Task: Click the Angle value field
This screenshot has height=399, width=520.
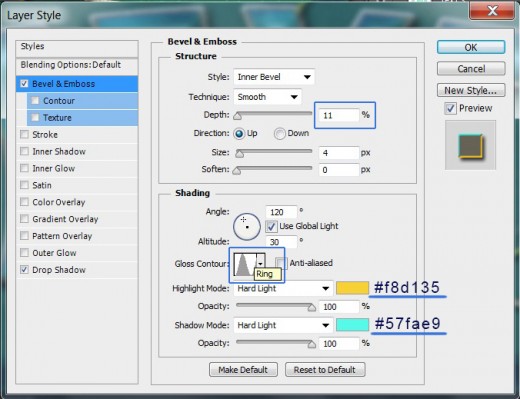Action: pos(281,212)
